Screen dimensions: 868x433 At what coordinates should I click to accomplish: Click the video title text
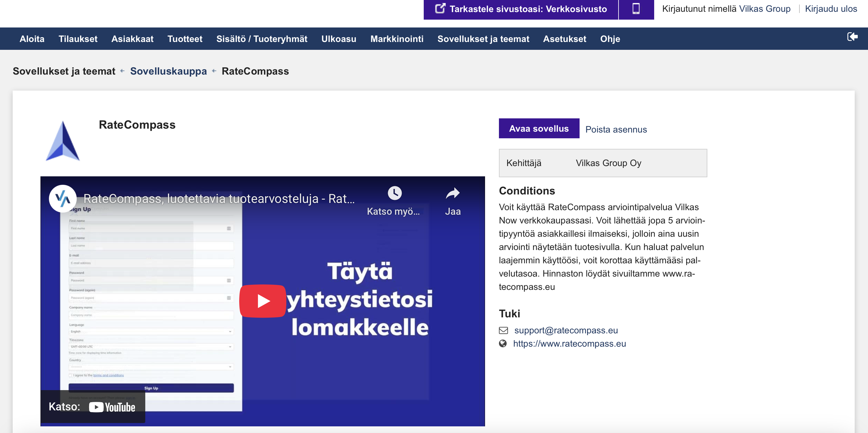pos(219,198)
